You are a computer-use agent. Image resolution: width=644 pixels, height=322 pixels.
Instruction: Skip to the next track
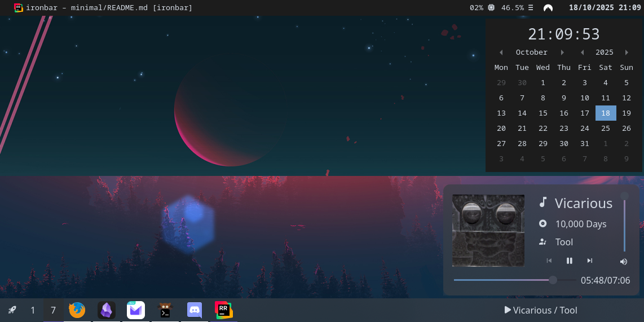[590, 261]
